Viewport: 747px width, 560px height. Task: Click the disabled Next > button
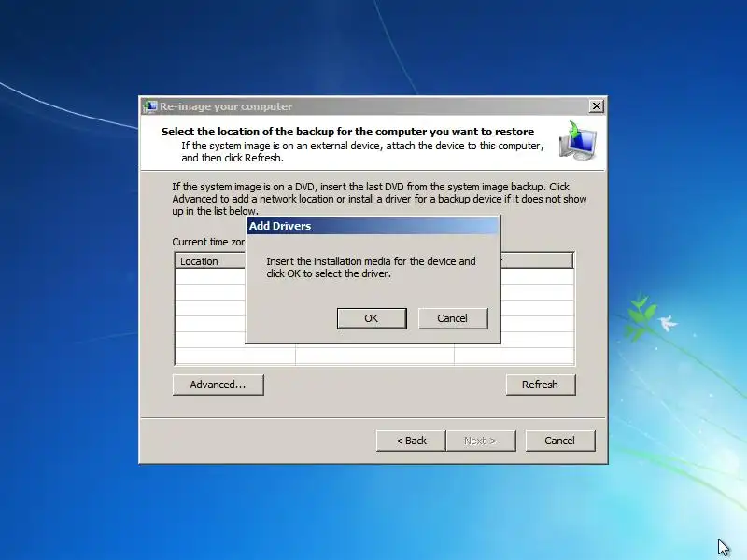480,441
